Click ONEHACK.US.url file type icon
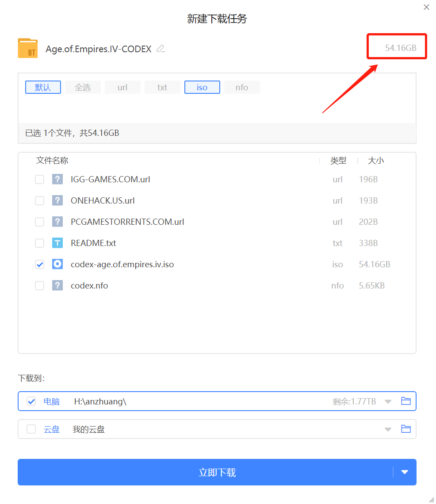The image size is (436, 504). pyautogui.click(x=57, y=200)
